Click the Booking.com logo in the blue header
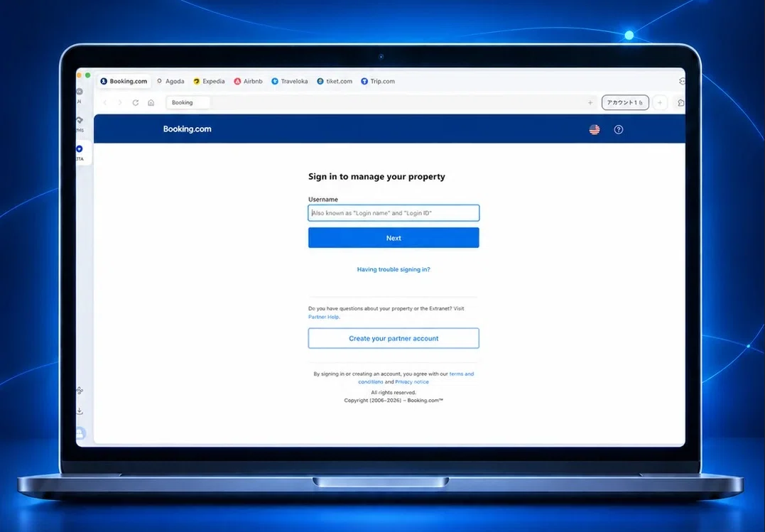The height and width of the screenshot is (532, 765). [188, 129]
